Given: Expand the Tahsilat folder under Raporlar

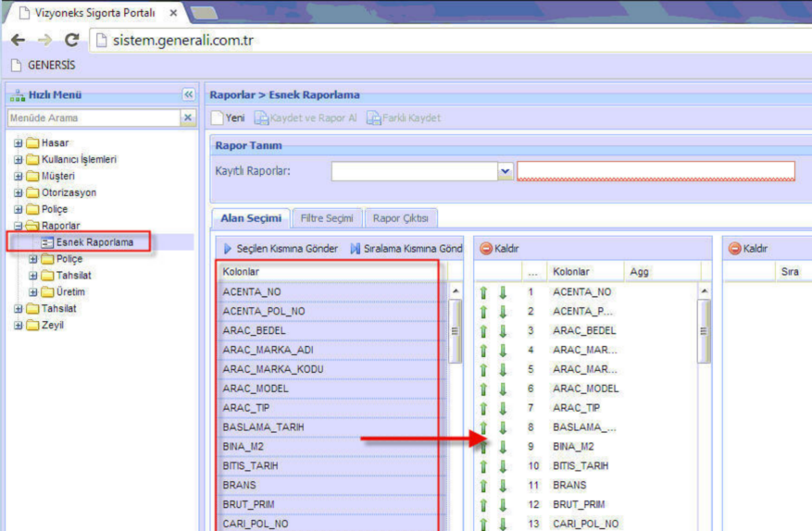Looking at the screenshot, I should 33,276.
